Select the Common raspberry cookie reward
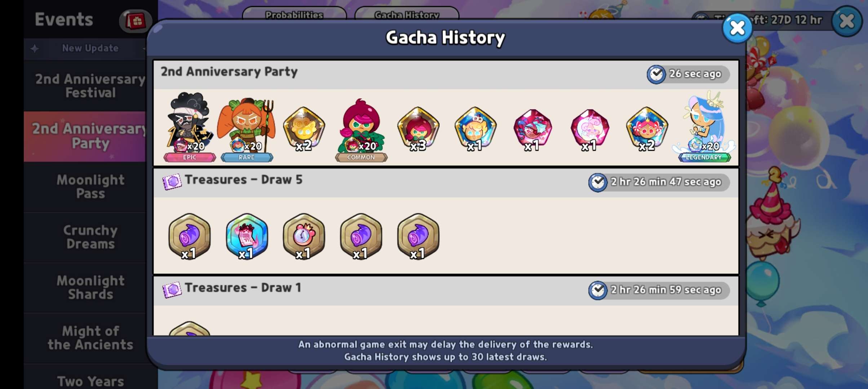The width and height of the screenshot is (868, 389). 361,130
